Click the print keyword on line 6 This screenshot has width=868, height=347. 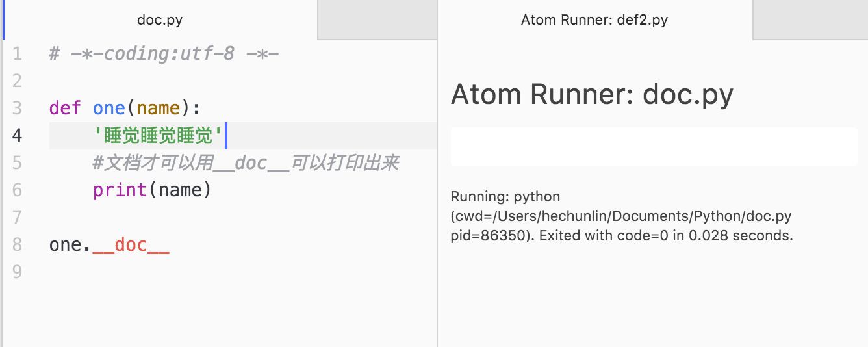pyautogui.click(x=120, y=190)
